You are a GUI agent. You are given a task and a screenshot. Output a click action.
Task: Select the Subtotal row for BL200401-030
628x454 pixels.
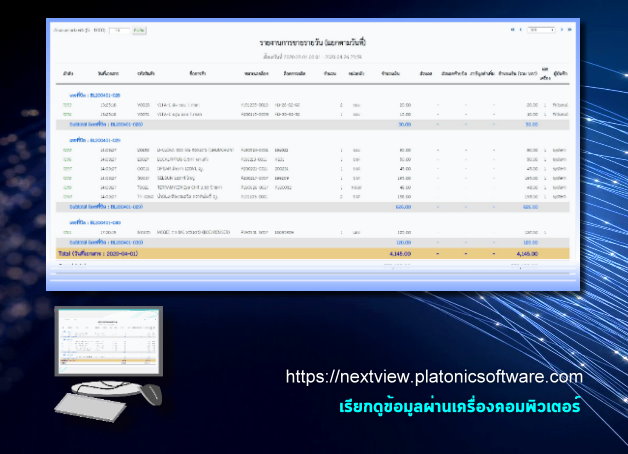coord(312,243)
